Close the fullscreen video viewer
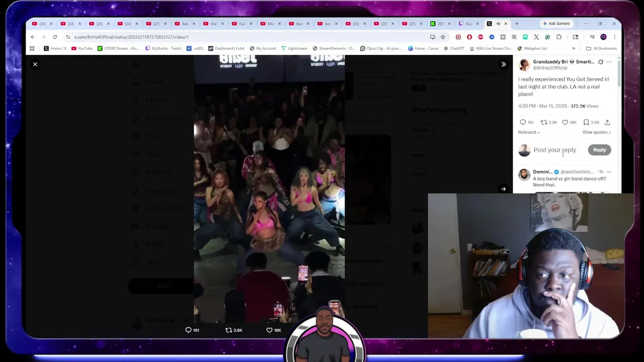The width and height of the screenshot is (644, 362). tap(35, 64)
